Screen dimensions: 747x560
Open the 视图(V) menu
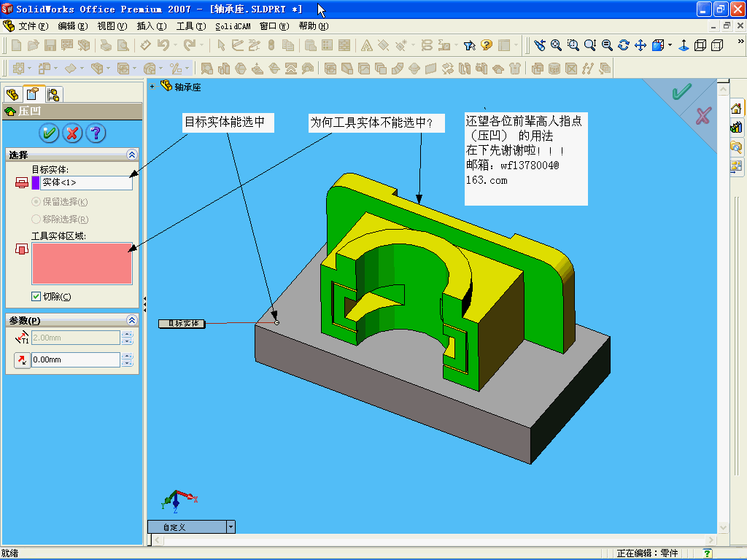pos(112,26)
